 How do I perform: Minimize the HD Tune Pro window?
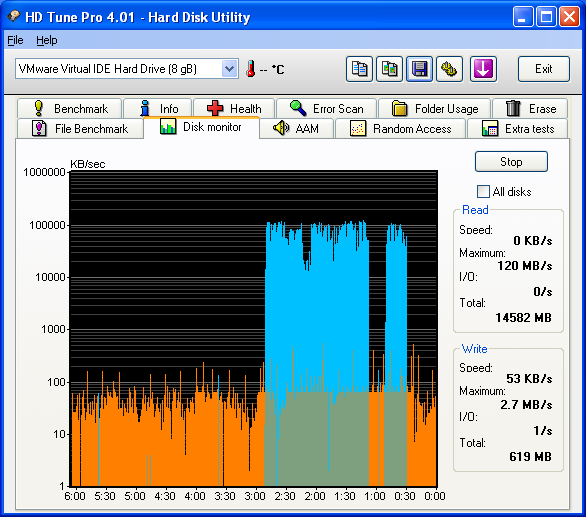click(523, 17)
